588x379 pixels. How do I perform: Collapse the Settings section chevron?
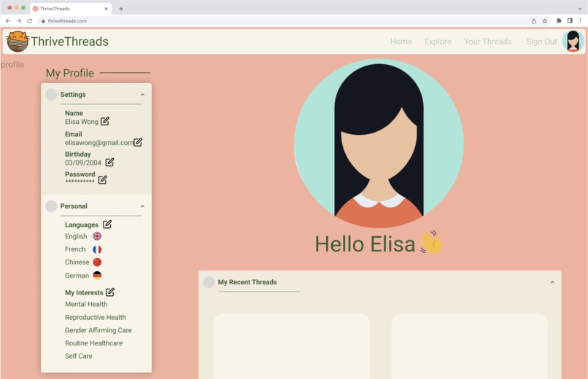coord(142,94)
